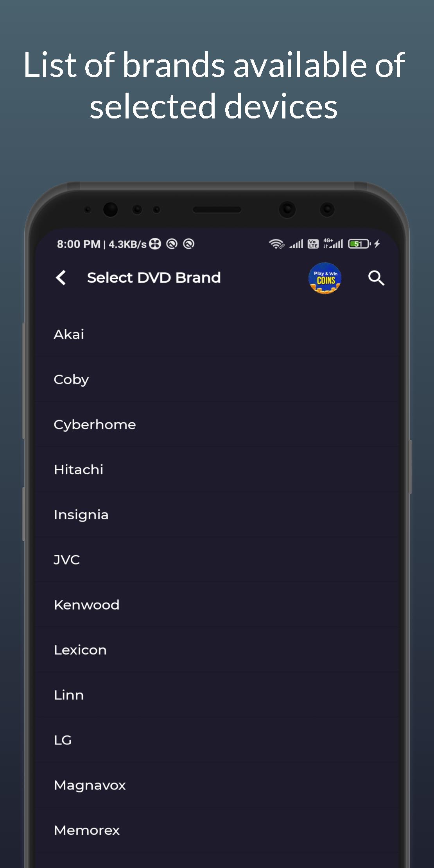Select the Kenwood entry
This screenshot has height=868, width=434.
click(x=217, y=605)
